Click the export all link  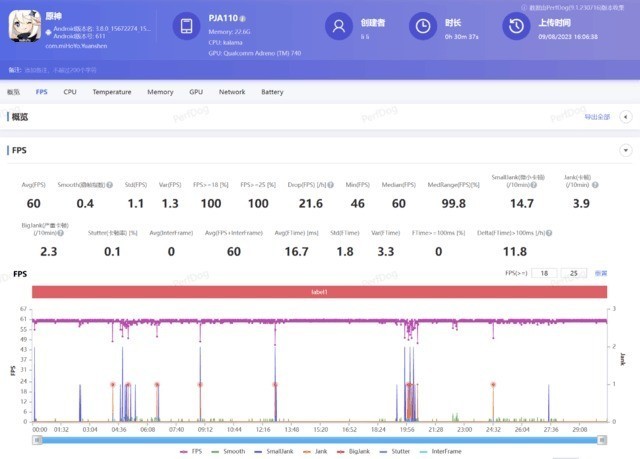pos(596,117)
